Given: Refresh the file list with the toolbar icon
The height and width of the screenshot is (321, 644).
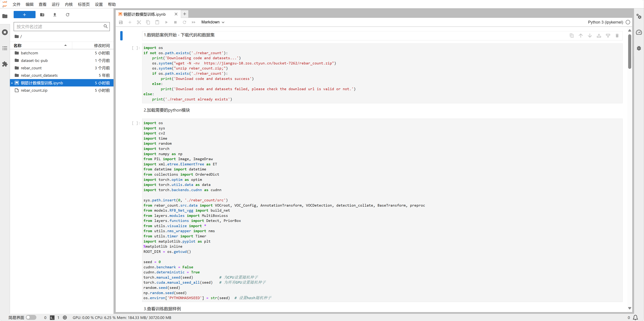Looking at the screenshot, I should (68, 15).
